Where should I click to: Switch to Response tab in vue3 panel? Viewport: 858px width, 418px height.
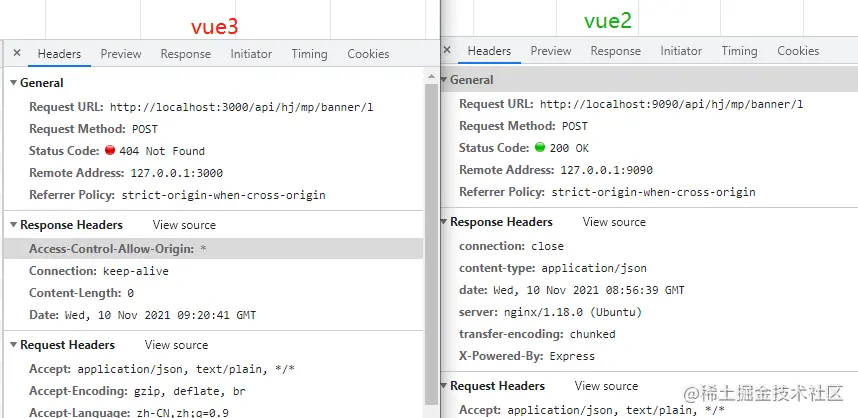pos(185,54)
